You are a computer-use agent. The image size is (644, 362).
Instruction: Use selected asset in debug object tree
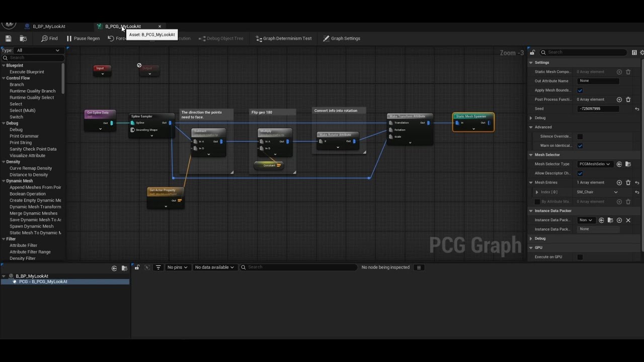pyautogui.click(x=114, y=268)
